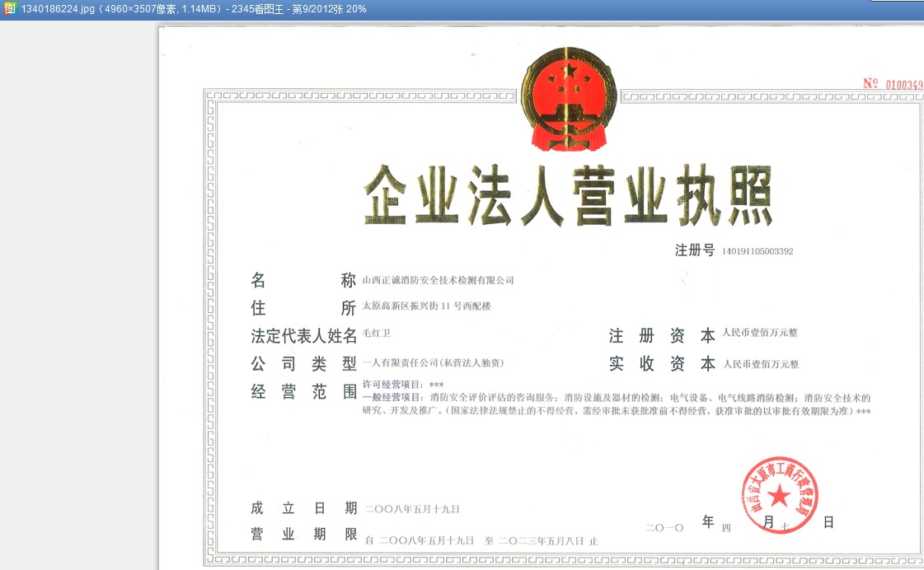Click legal representative name 毛红卫
Image resolution: width=924 pixels, height=570 pixels.
(x=376, y=334)
